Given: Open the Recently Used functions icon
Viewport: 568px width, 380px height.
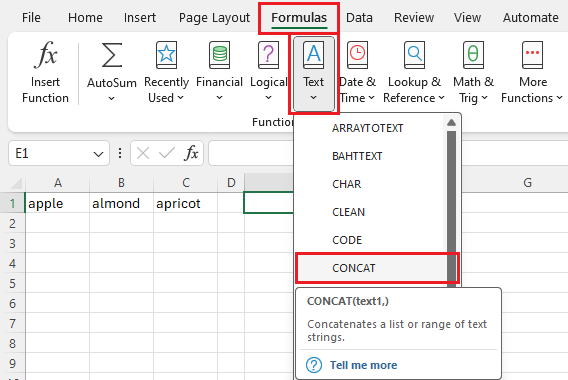Looking at the screenshot, I should click(x=166, y=55).
